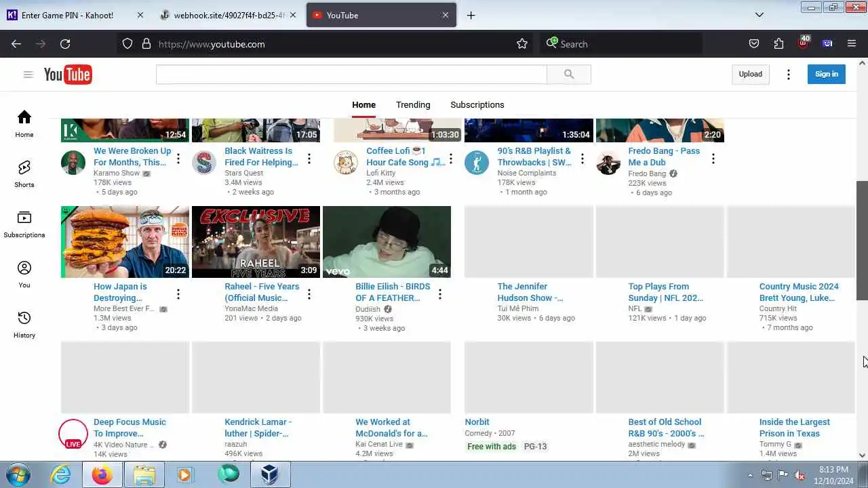Click the search magnifier button
868x488 pixels.
pyautogui.click(x=569, y=75)
